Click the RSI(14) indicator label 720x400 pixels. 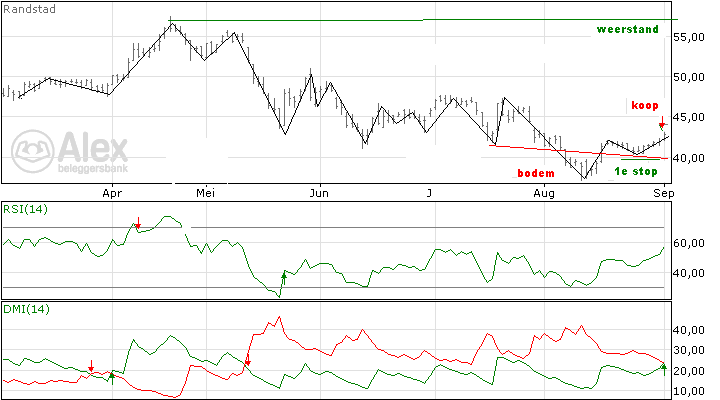[x=25, y=209]
